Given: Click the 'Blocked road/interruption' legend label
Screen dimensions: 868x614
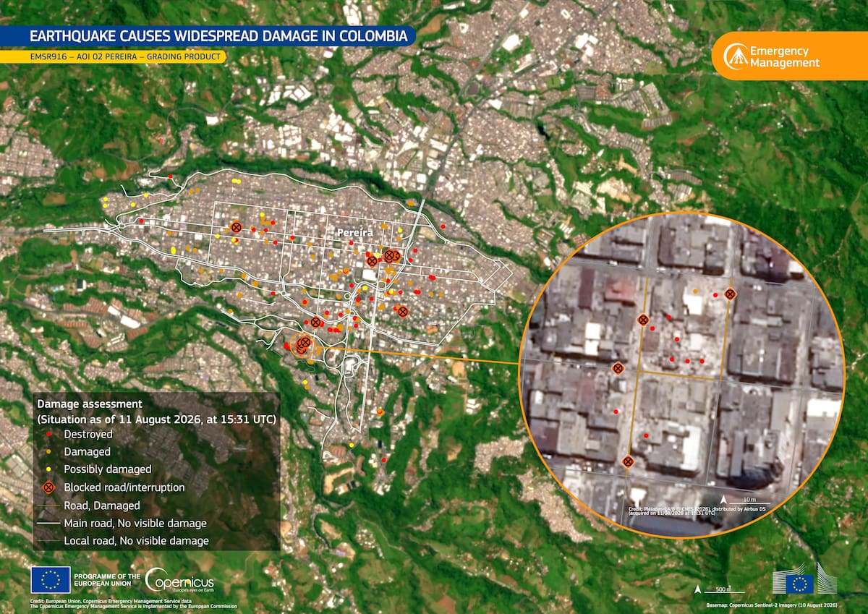Looking at the screenshot, I should (124, 487).
